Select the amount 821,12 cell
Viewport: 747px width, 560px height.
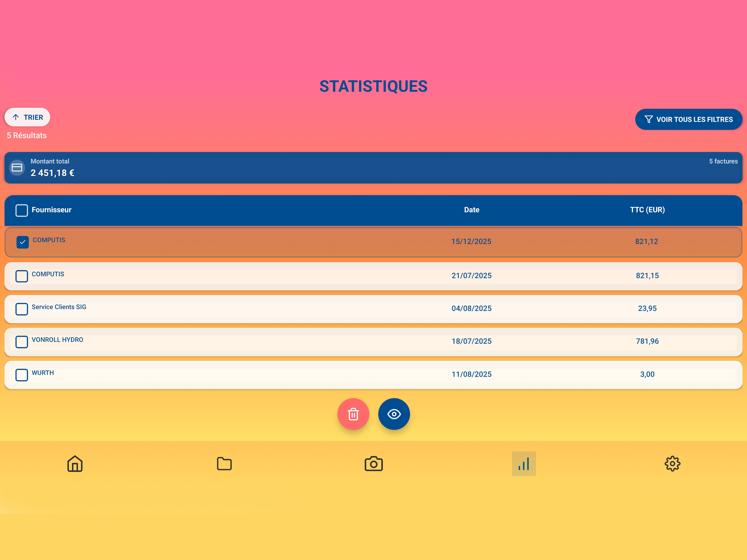tap(647, 241)
